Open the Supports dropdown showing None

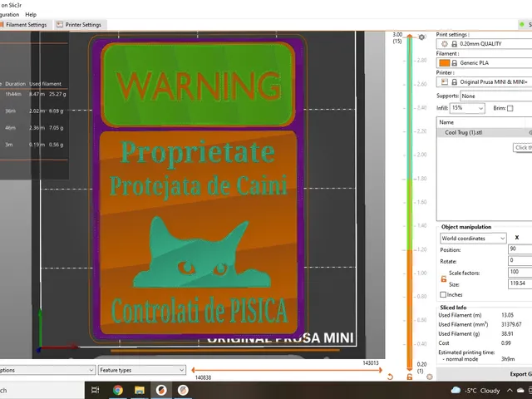(496, 96)
